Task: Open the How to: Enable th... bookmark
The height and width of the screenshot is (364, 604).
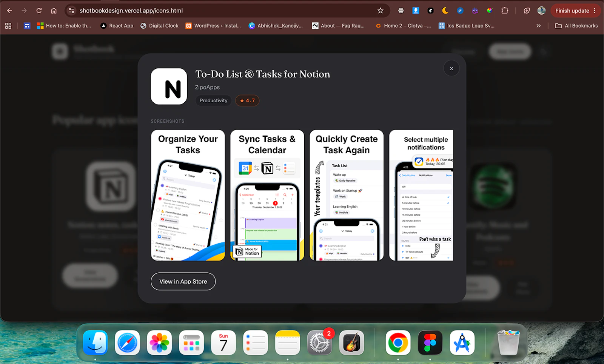Action: tap(64, 26)
